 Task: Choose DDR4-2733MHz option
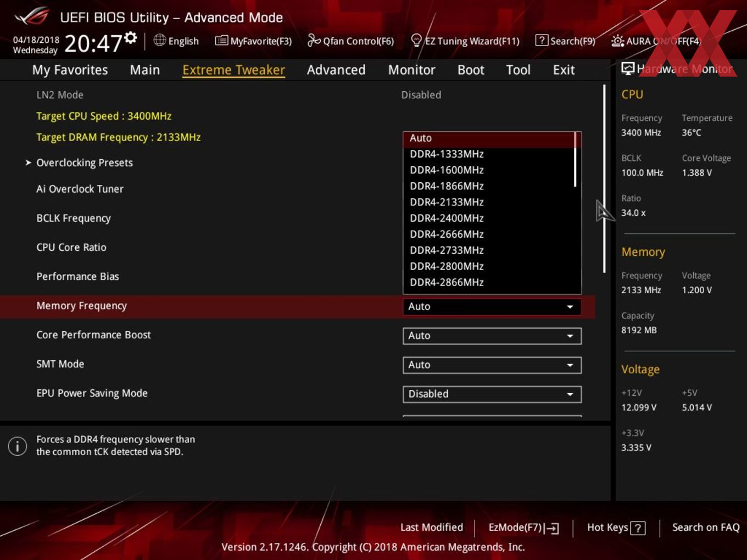pyautogui.click(x=488, y=250)
